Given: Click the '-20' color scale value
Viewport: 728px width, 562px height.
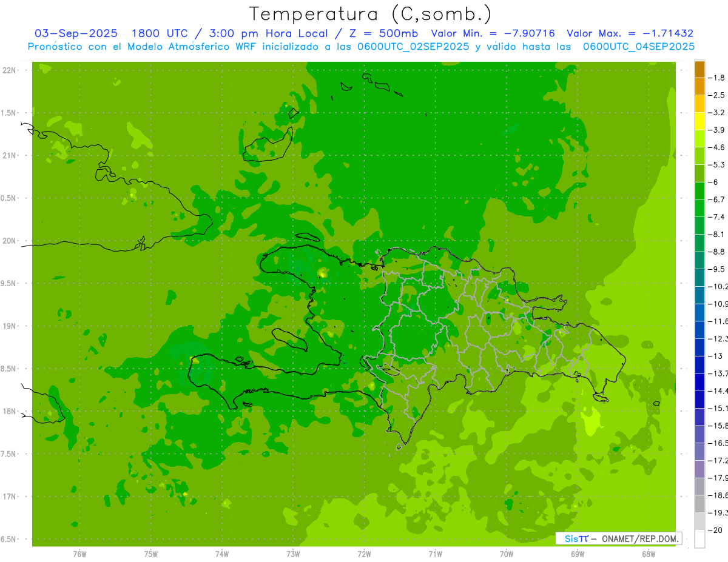Looking at the screenshot, I should coord(716,530).
